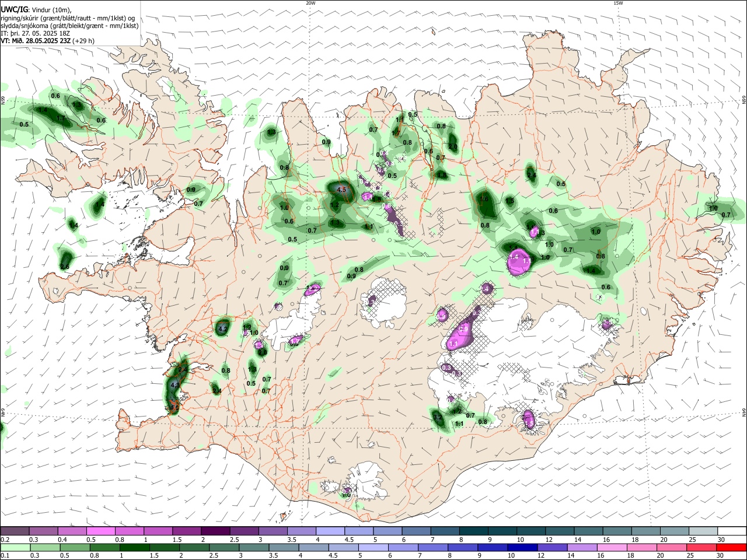Click the crimson swatch between 25 and 30, bottom row
747x560 pixels.
pos(701,547)
